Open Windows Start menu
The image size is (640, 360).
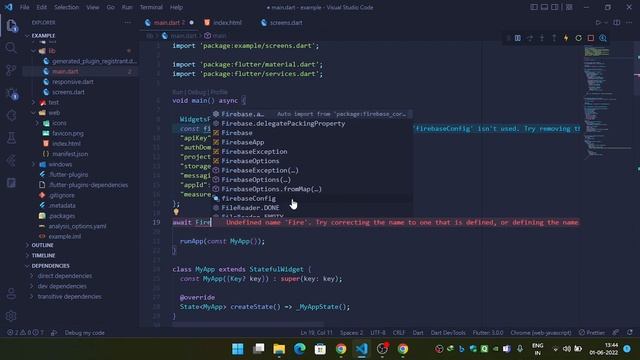pos(238,349)
